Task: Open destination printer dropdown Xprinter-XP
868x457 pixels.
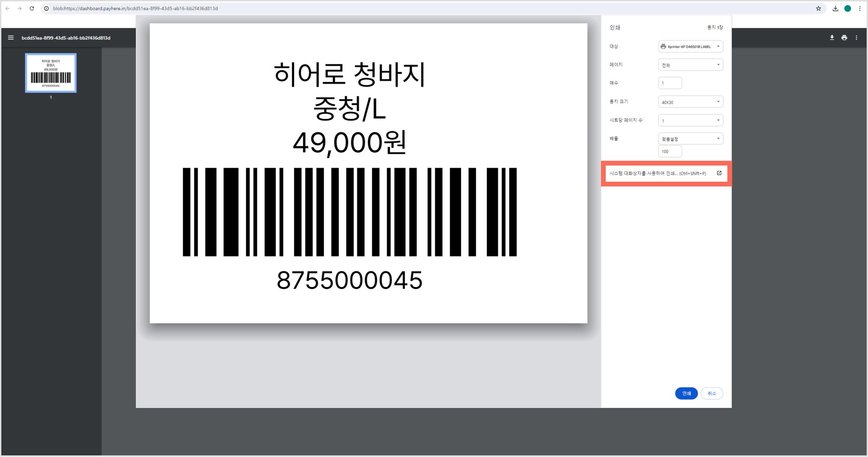Action: tap(690, 47)
